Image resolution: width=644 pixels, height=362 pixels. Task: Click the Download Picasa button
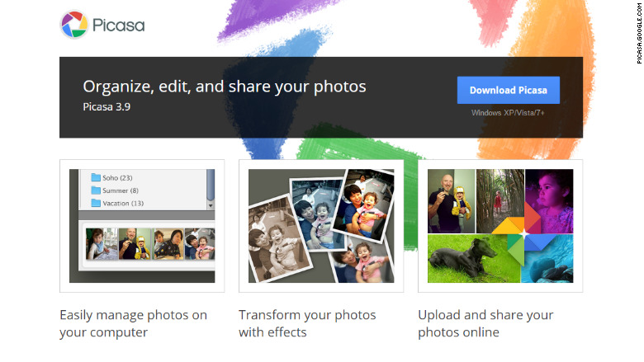pyautogui.click(x=508, y=90)
